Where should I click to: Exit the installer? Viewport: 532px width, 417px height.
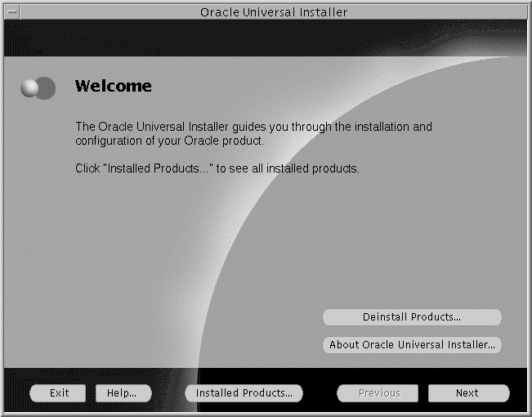(x=58, y=393)
